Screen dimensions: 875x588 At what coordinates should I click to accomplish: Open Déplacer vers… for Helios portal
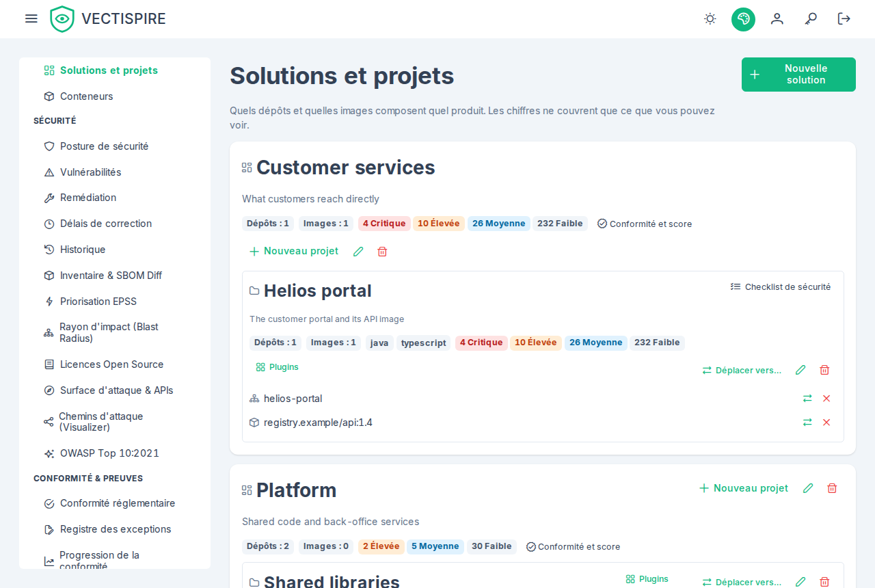pos(742,370)
